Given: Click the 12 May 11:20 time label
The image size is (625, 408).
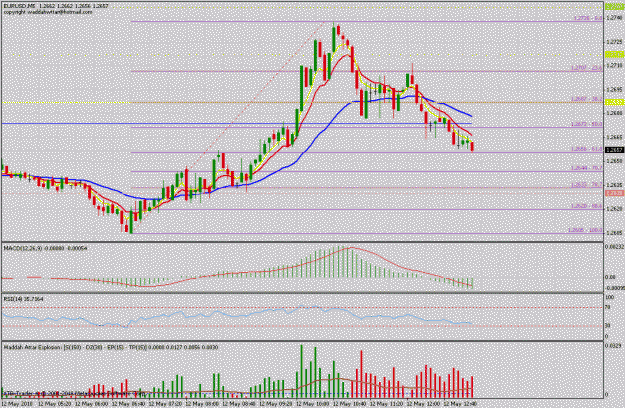Looking at the screenshot, I should pyautogui.click(x=385, y=404).
